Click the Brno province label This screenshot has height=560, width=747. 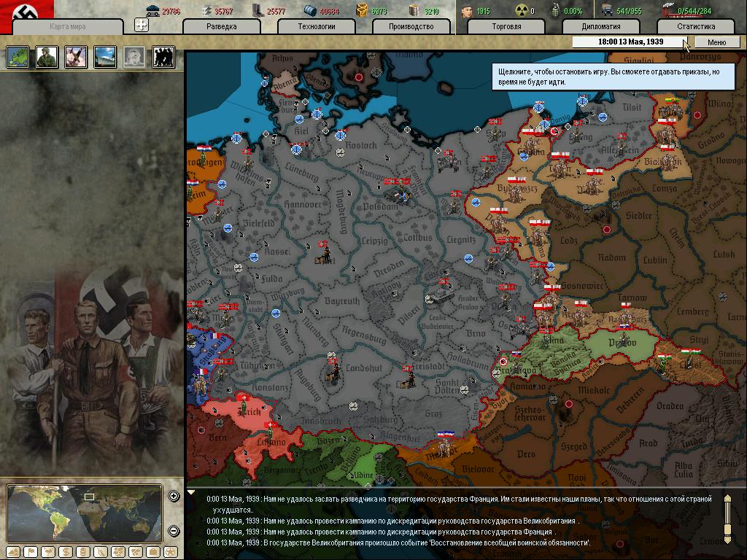click(x=476, y=333)
